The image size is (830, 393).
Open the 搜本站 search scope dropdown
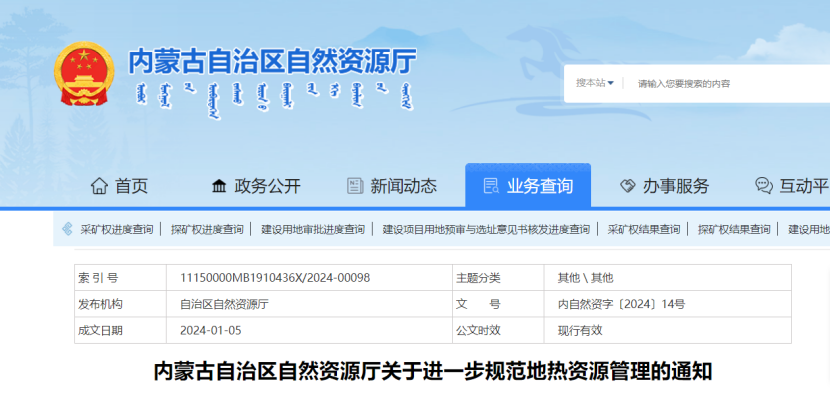595,83
